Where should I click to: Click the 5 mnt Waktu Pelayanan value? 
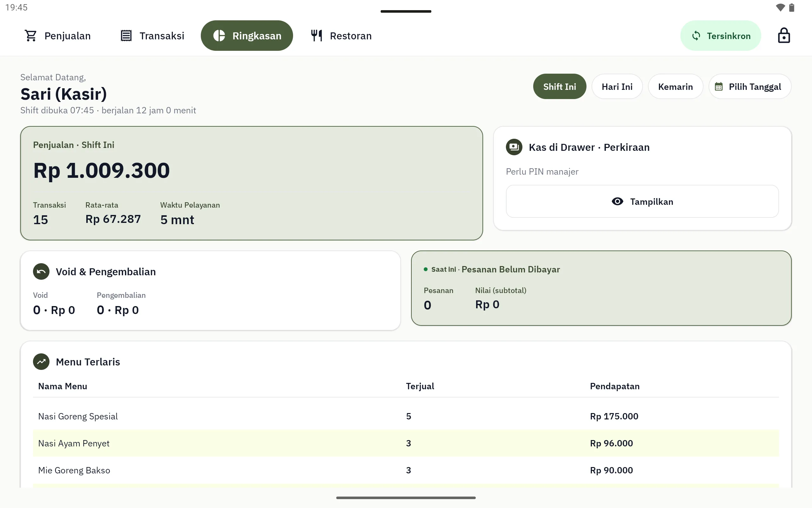pyautogui.click(x=177, y=220)
